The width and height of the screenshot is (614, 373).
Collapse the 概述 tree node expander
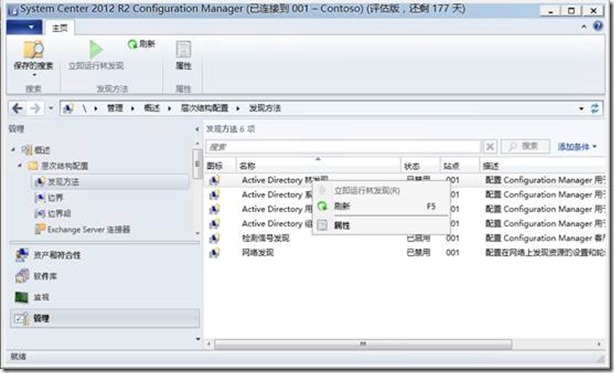(x=13, y=150)
